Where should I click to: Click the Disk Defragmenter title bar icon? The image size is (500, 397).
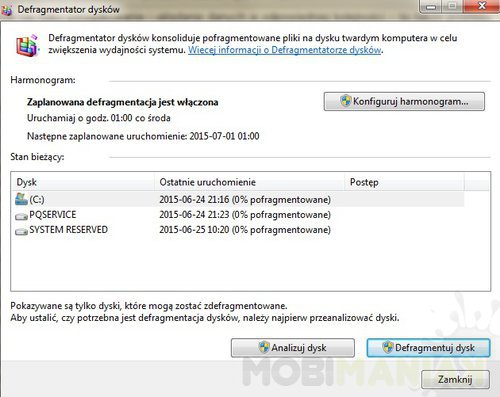coord(6,11)
